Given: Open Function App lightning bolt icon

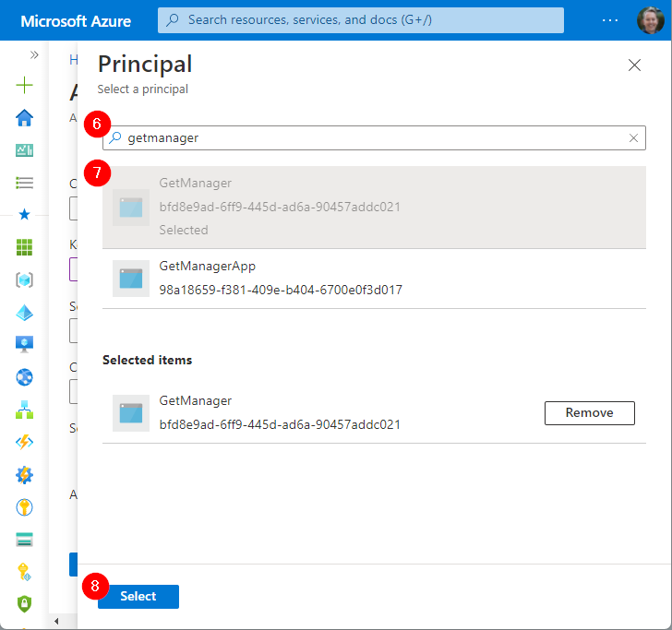Looking at the screenshot, I should point(24,442).
